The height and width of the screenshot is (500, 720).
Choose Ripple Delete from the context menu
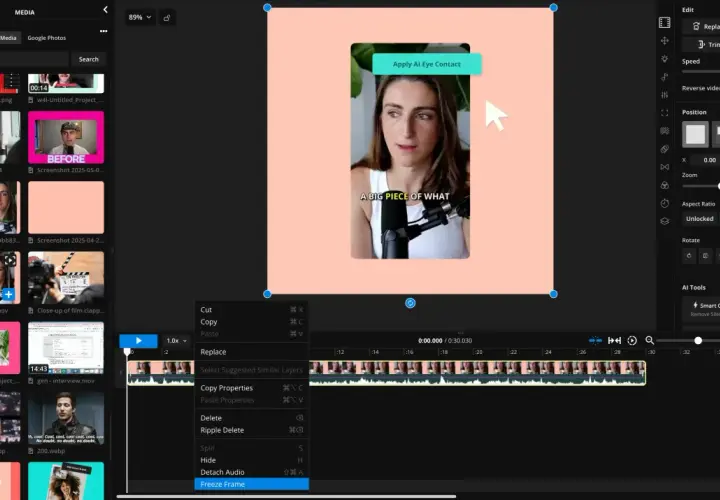point(252,430)
